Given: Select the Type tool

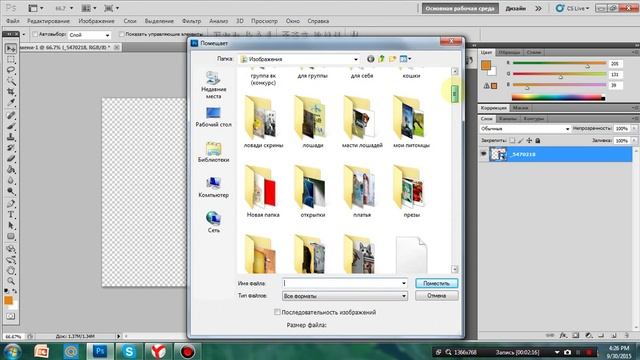Looking at the screenshot, I should point(11,215).
